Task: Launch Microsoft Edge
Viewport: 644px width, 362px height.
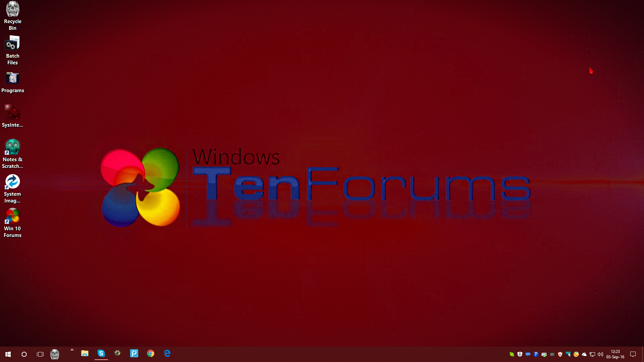Action: [x=167, y=354]
